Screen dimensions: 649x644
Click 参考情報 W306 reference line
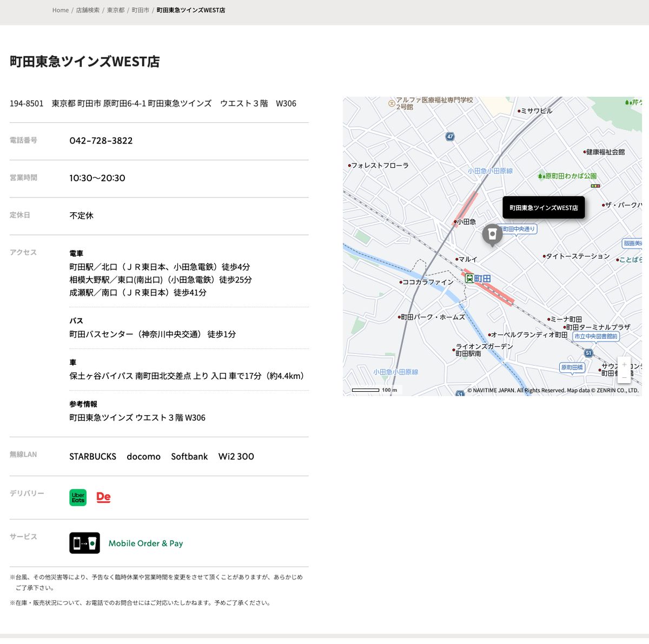[137, 417]
